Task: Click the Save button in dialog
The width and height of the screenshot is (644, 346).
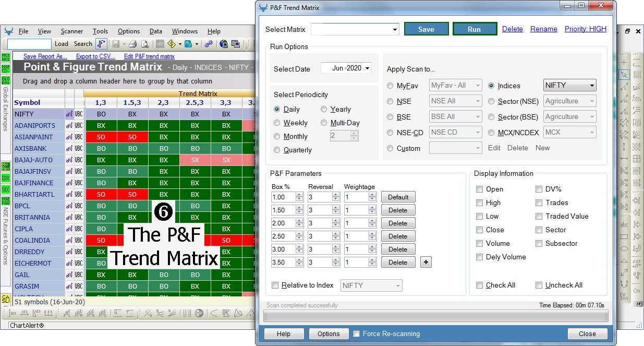Action: tap(426, 29)
